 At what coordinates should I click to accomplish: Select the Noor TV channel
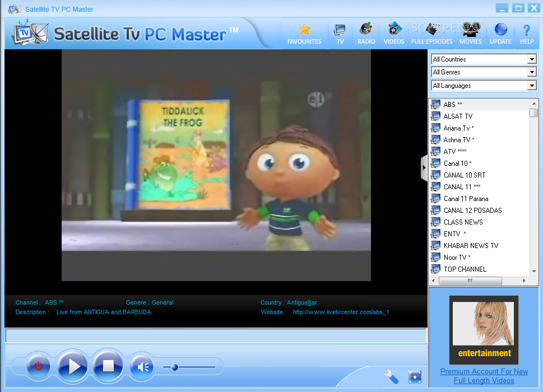tap(480, 258)
